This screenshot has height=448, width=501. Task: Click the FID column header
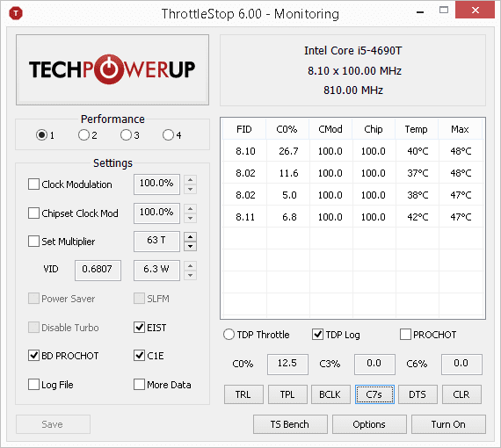pyautogui.click(x=244, y=129)
